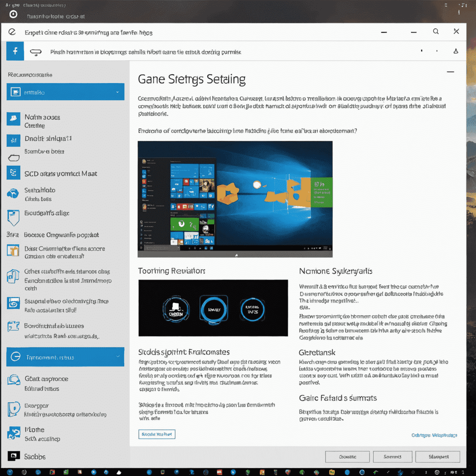The width and height of the screenshot is (476, 476).
Task: Click the icon beside 'Enepger'
Action: click(x=14, y=409)
